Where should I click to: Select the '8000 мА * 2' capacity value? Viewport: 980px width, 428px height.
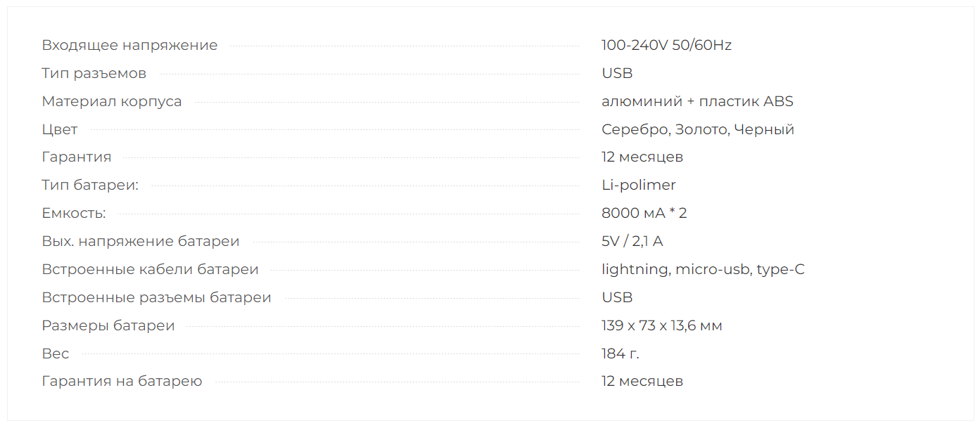pyautogui.click(x=644, y=213)
